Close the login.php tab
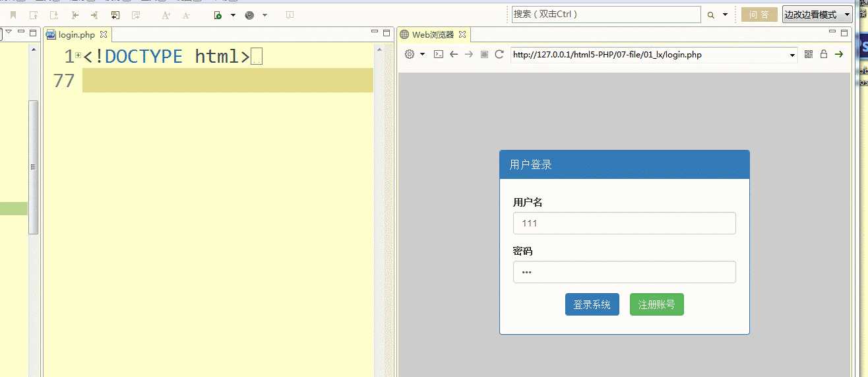Viewport: 868px width, 377px height. 104,34
